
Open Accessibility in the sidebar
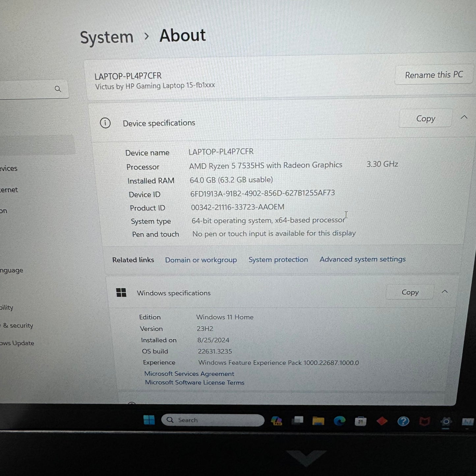7,308
